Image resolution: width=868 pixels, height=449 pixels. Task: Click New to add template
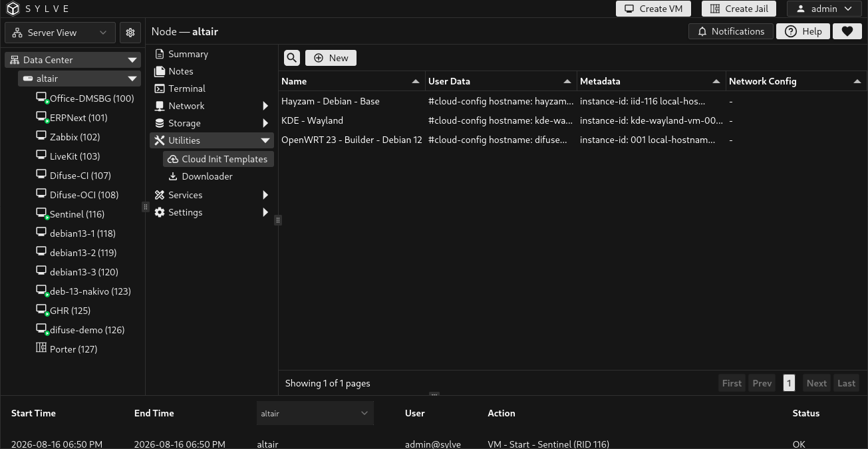click(331, 58)
